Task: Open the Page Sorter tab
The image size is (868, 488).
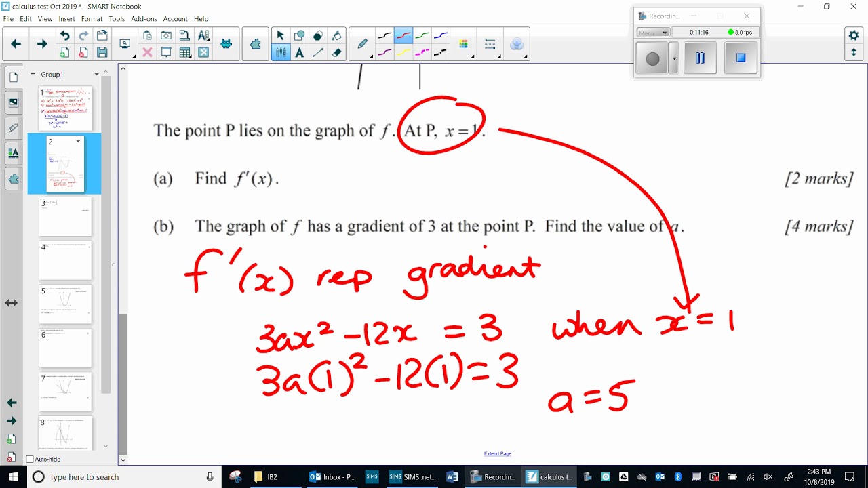Action: (13, 77)
